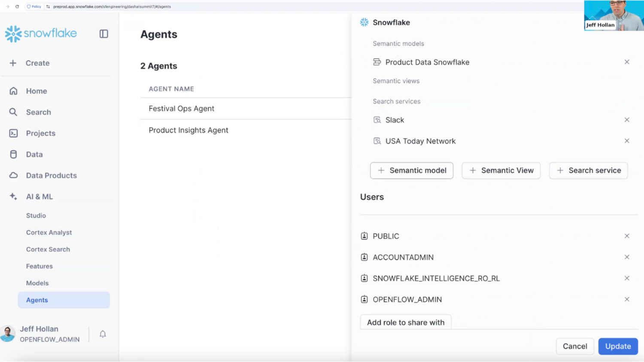Remove PUBLIC from the Users list
Viewport: 644px width, 362px height.
pos(627,235)
